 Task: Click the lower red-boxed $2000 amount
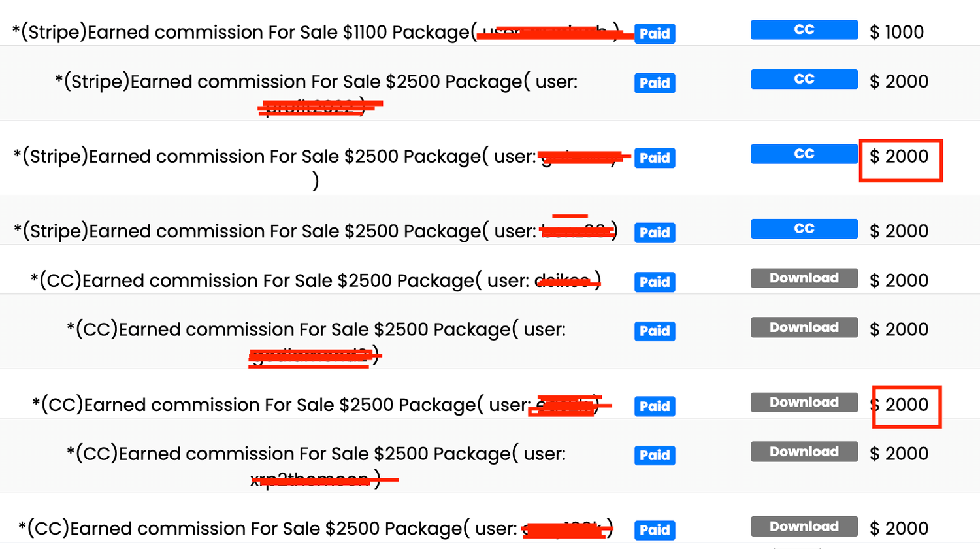coord(899,405)
